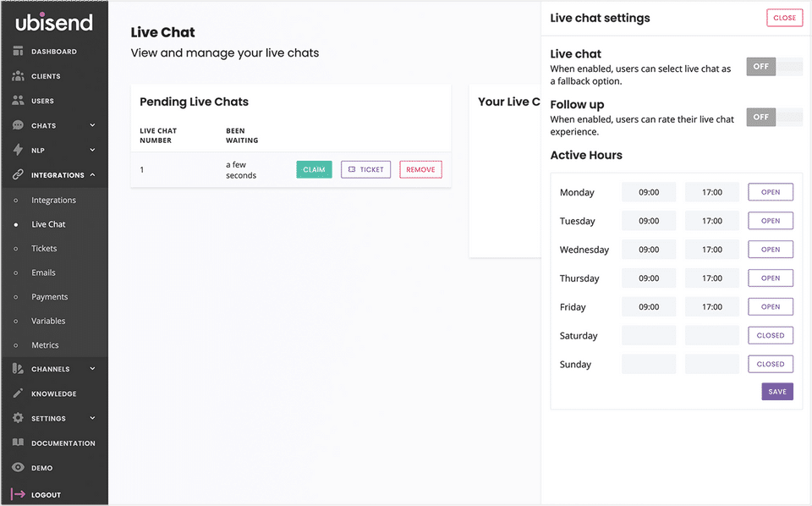Viewport: 812px width, 506px height.
Task: Click the Demo eye icon
Action: click(18, 467)
